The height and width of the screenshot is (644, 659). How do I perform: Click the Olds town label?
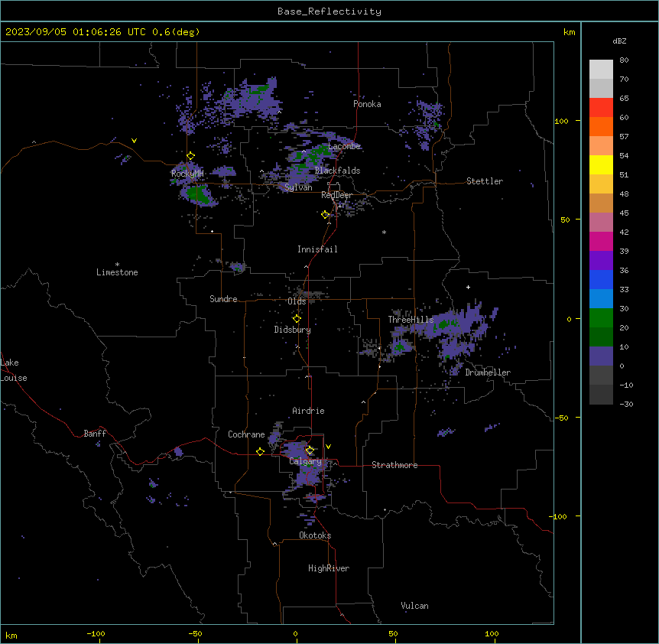297,301
